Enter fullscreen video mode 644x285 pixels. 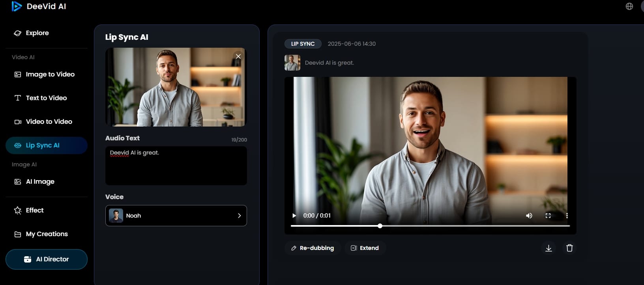pos(548,216)
